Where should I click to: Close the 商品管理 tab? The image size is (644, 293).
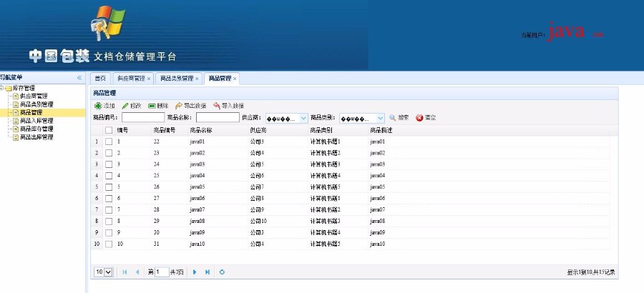pyautogui.click(x=235, y=79)
